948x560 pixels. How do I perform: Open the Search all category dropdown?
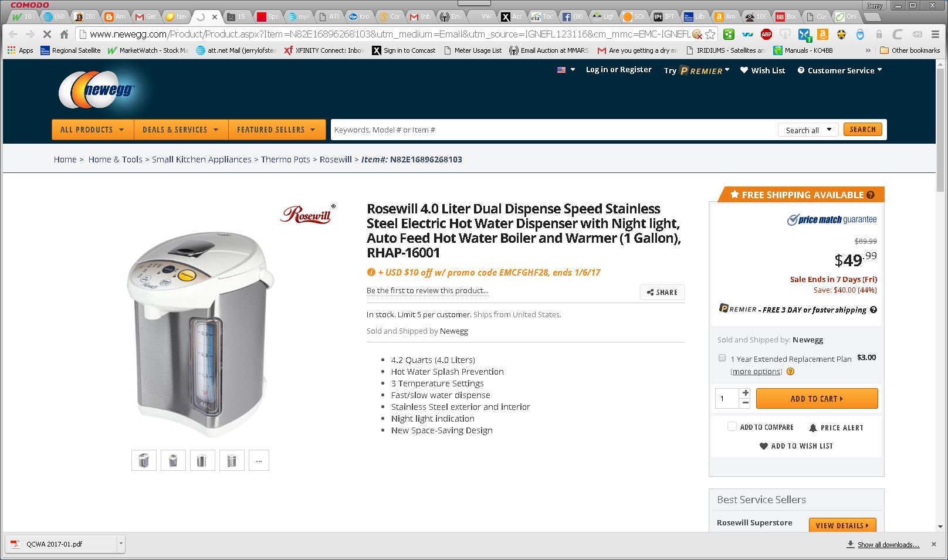[808, 130]
